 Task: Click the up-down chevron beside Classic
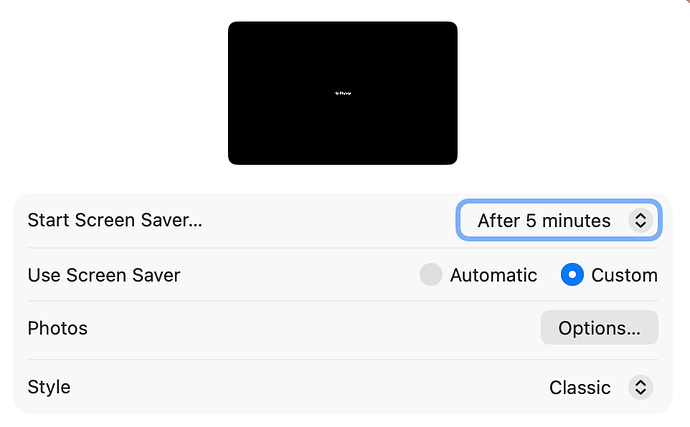coord(640,387)
